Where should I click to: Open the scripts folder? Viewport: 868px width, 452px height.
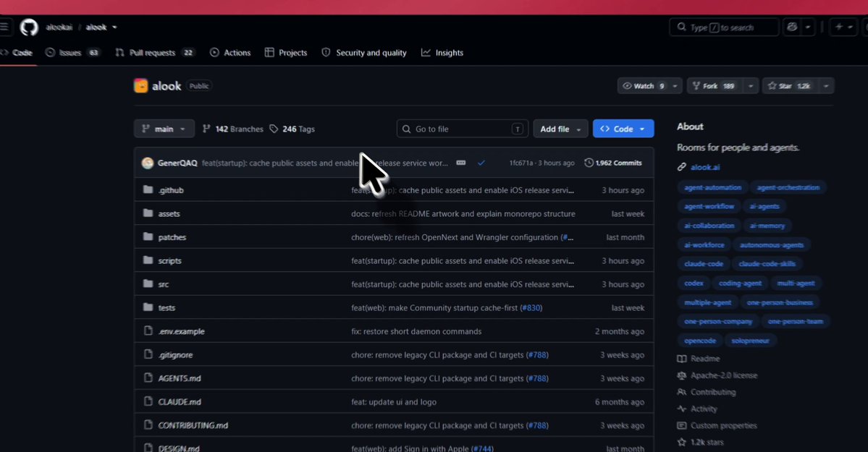[170, 260]
